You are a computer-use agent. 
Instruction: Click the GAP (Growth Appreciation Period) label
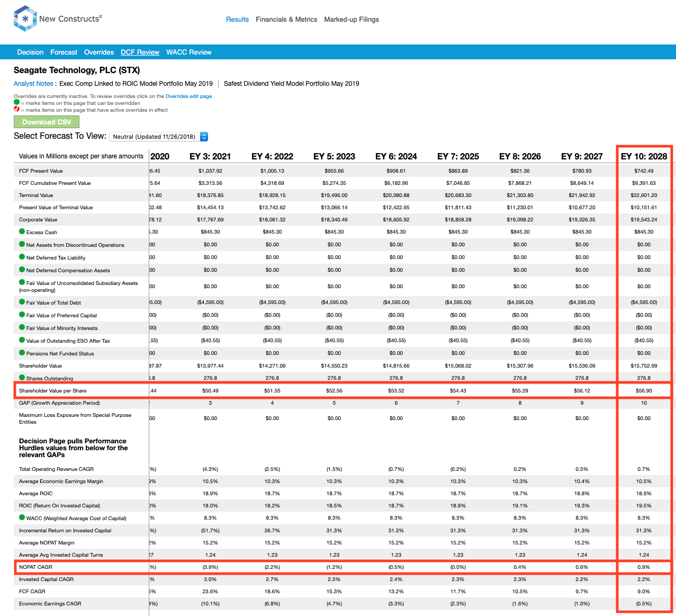tap(59, 403)
